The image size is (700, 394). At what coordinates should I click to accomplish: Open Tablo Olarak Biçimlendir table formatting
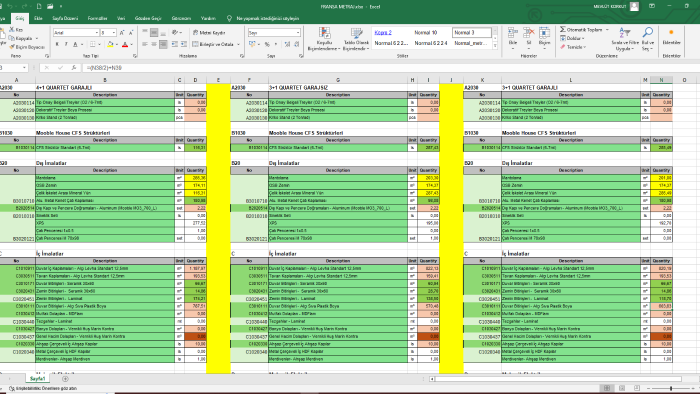pyautogui.click(x=356, y=39)
